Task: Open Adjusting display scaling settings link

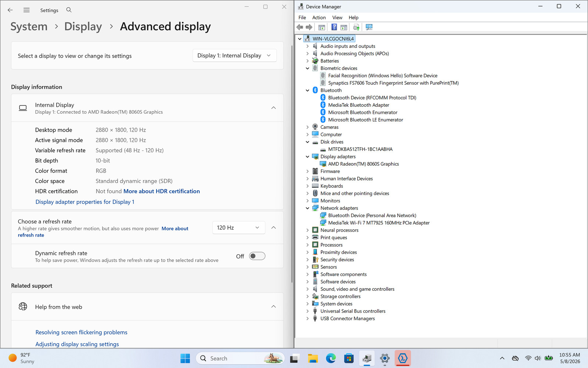Action: [77, 344]
